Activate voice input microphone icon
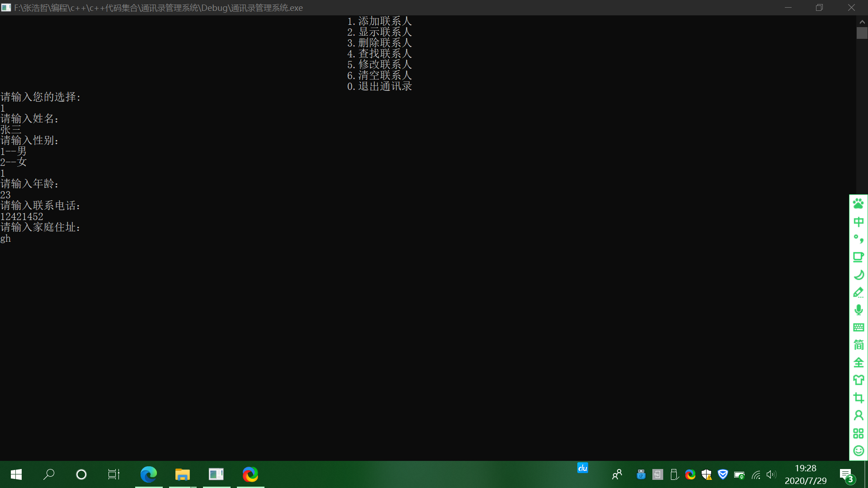 point(858,310)
